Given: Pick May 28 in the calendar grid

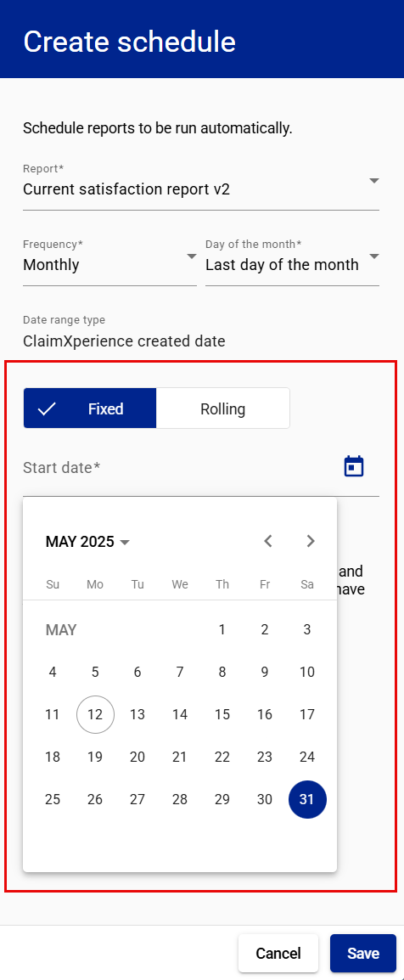Looking at the screenshot, I should click(180, 799).
